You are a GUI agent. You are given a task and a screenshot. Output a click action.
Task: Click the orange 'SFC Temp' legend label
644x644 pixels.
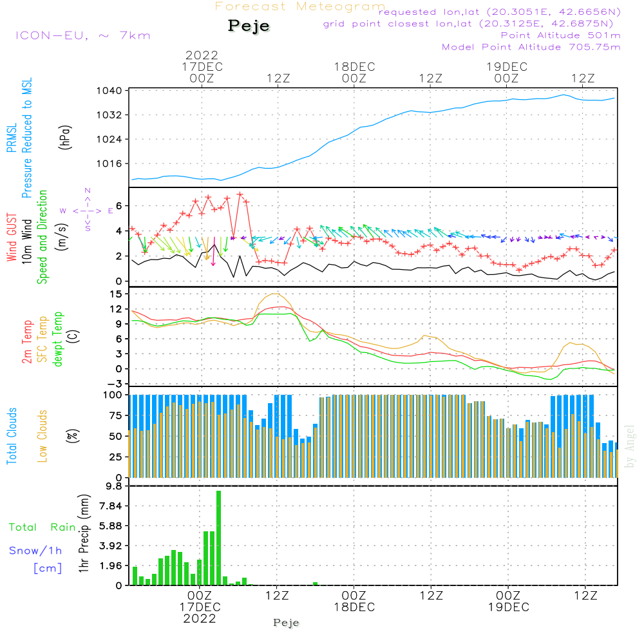(x=43, y=339)
